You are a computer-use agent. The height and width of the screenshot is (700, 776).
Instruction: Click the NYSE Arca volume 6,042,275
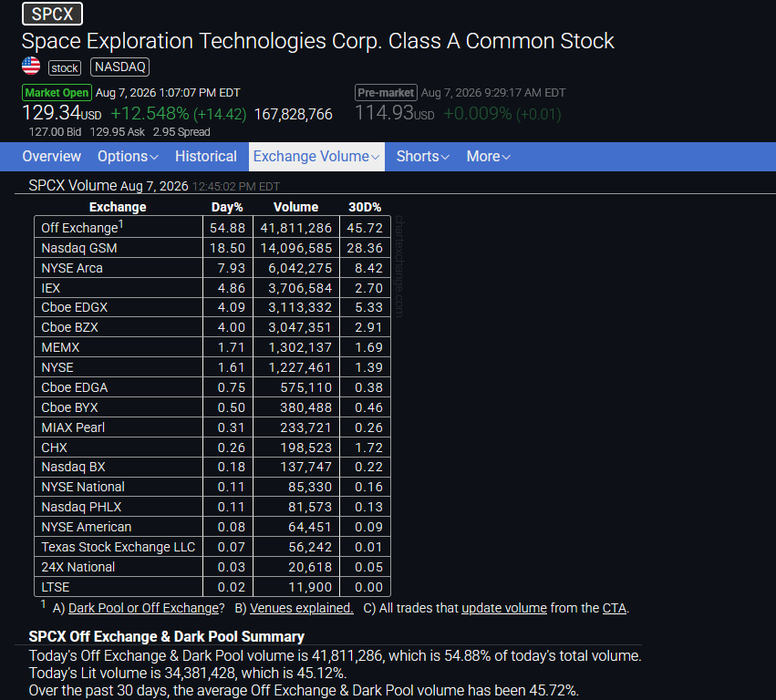click(x=300, y=268)
